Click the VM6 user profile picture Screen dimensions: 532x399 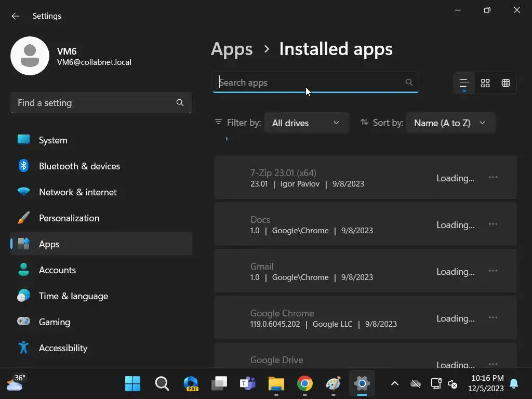[30, 56]
